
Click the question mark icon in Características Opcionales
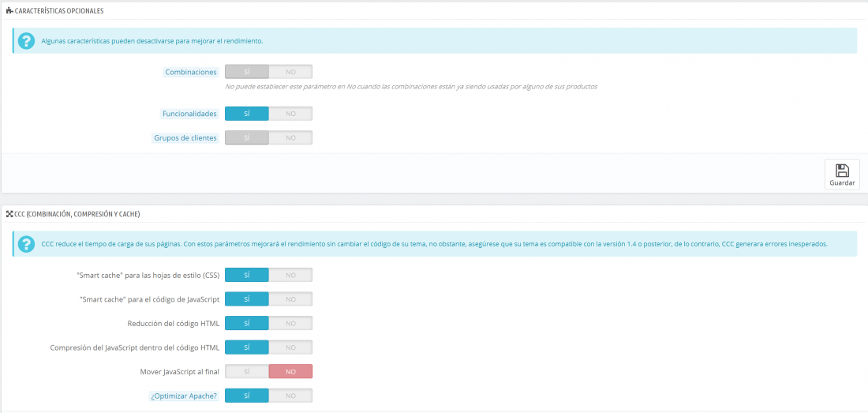26,41
